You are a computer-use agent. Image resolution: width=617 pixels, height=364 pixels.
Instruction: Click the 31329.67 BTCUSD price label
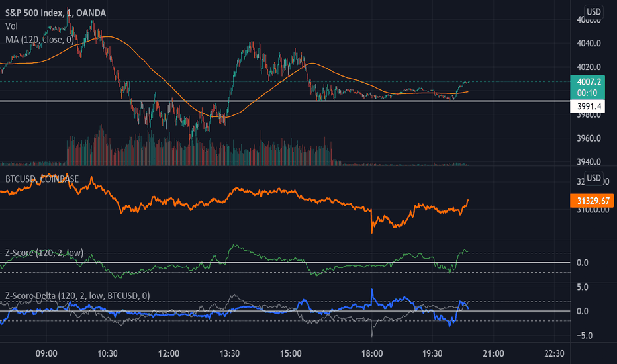click(x=592, y=201)
